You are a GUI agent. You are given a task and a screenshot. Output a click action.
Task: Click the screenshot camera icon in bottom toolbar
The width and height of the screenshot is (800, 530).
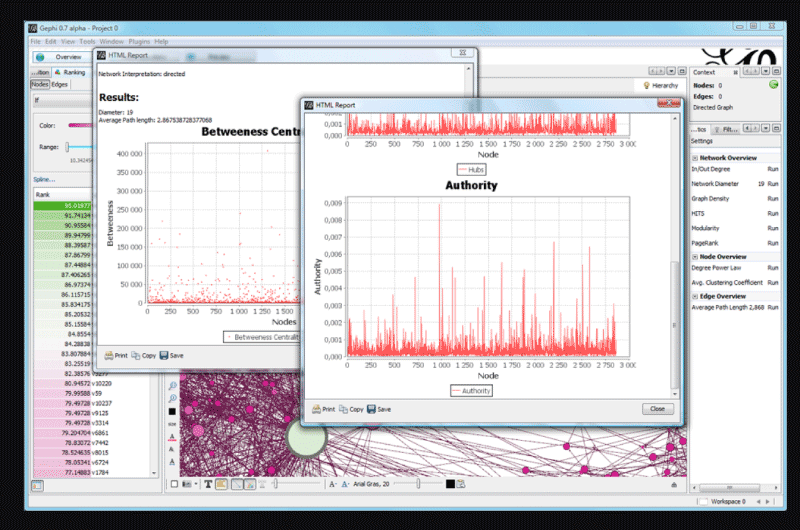pyautogui.click(x=186, y=484)
